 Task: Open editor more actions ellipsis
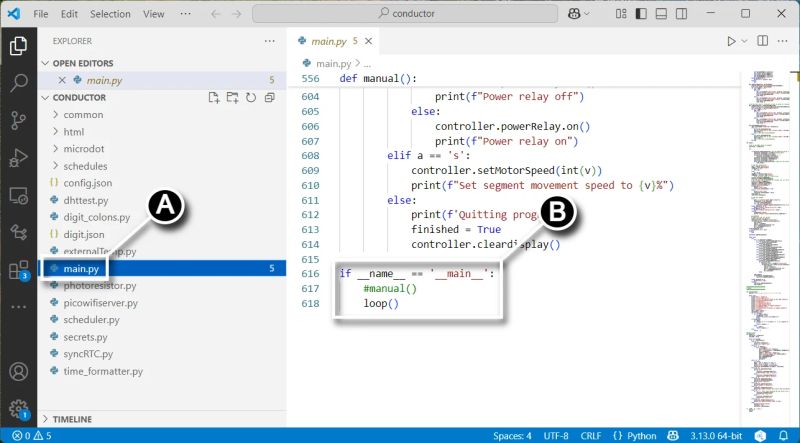click(782, 41)
